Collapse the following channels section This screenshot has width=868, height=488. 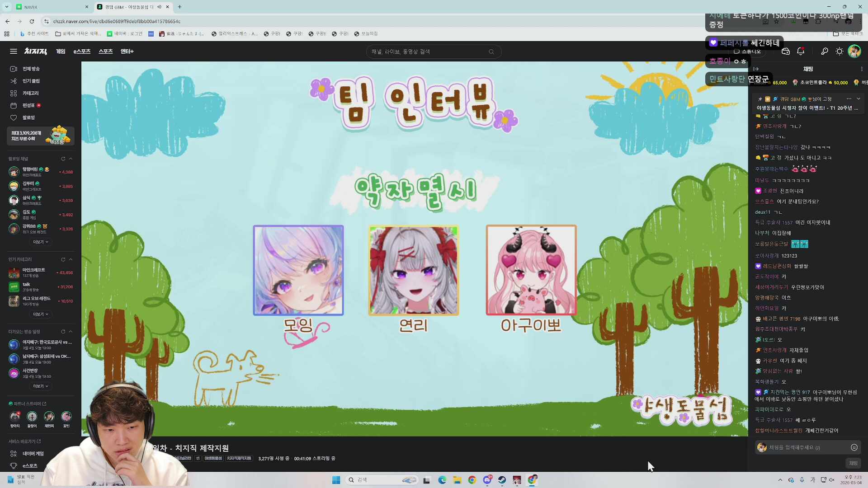71,159
